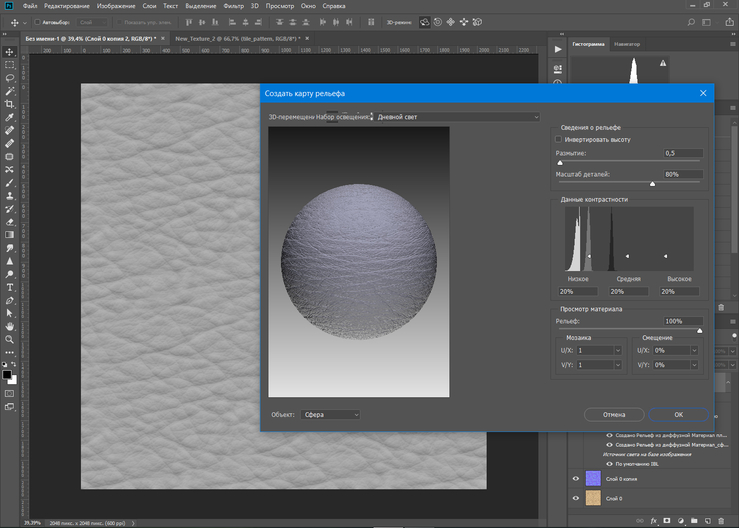Click the Низкое contrast field 20%
Screen dimensions: 739x528
578,291
